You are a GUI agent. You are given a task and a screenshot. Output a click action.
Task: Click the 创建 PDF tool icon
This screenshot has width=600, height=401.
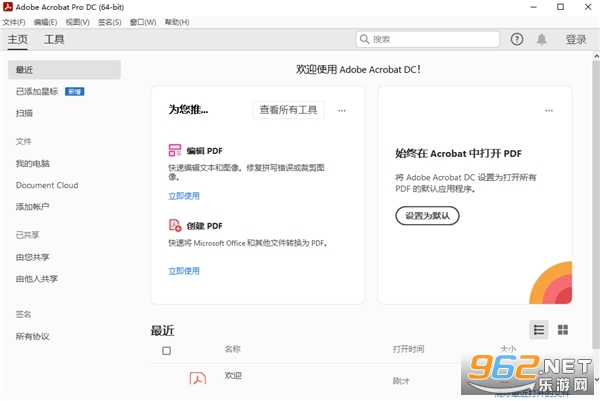point(175,225)
